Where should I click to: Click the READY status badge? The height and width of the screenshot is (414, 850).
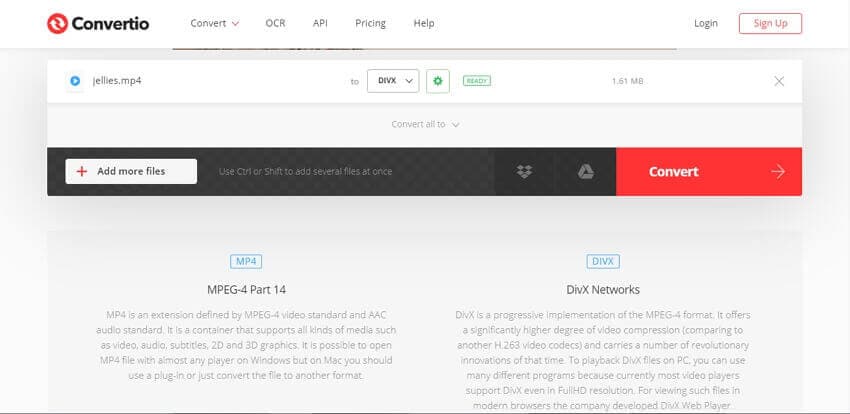point(476,81)
